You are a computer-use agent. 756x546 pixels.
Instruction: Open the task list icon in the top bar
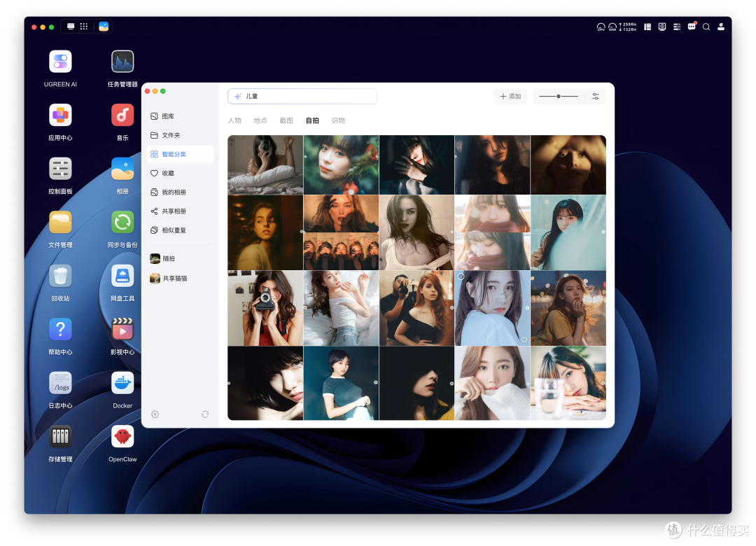677,27
